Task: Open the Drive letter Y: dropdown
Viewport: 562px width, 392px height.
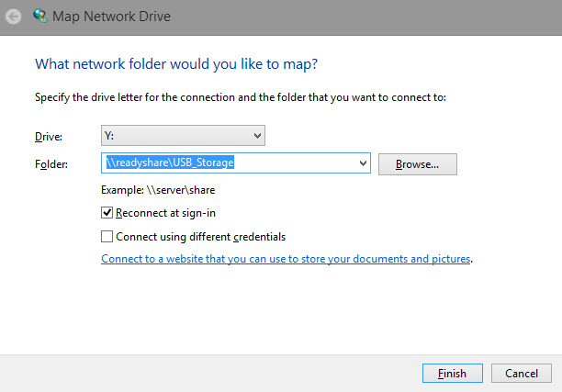Action: pyautogui.click(x=183, y=136)
